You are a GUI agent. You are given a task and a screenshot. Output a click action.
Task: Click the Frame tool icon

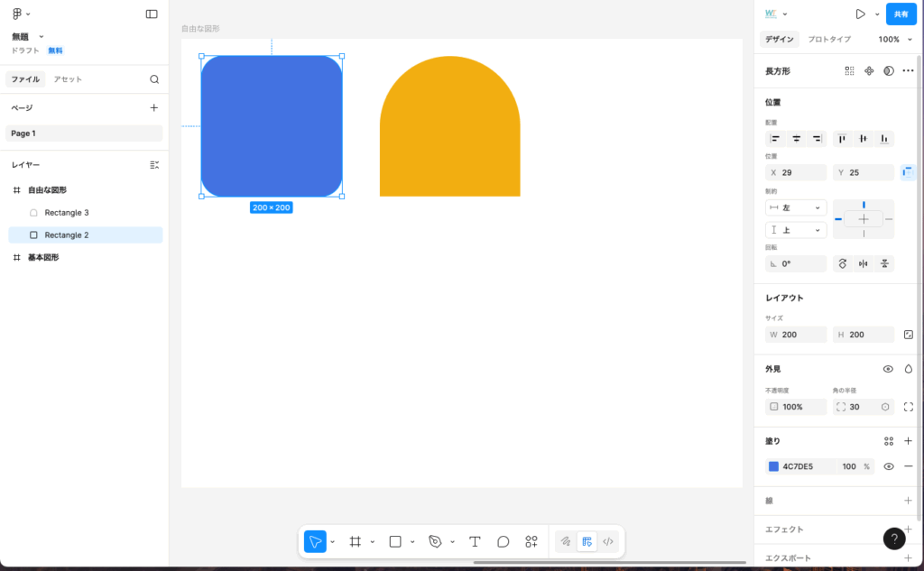click(x=356, y=541)
